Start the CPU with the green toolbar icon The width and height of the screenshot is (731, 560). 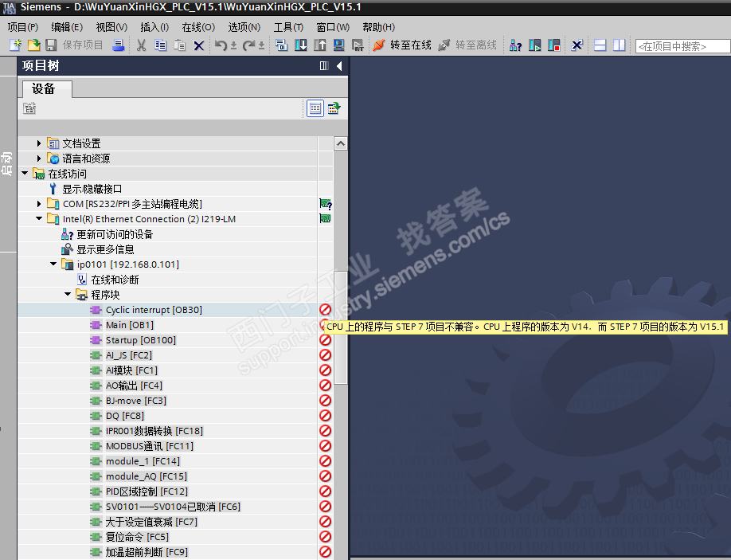click(x=535, y=45)
